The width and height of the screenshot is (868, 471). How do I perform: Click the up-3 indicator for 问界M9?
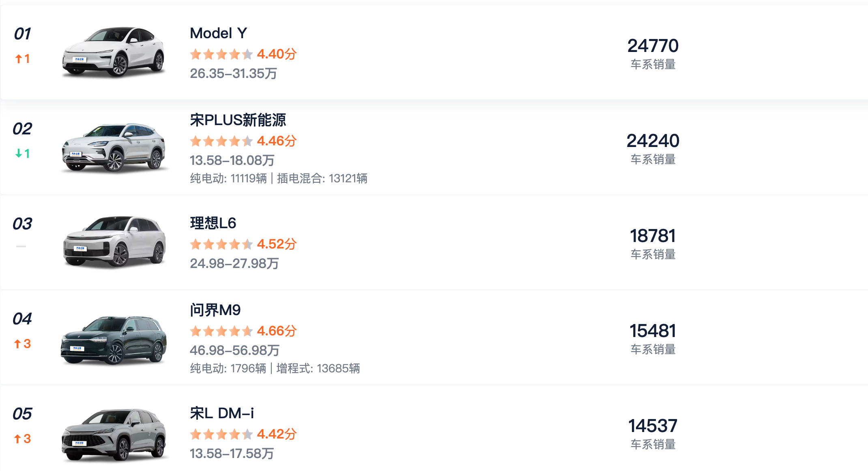click(22, 344)
